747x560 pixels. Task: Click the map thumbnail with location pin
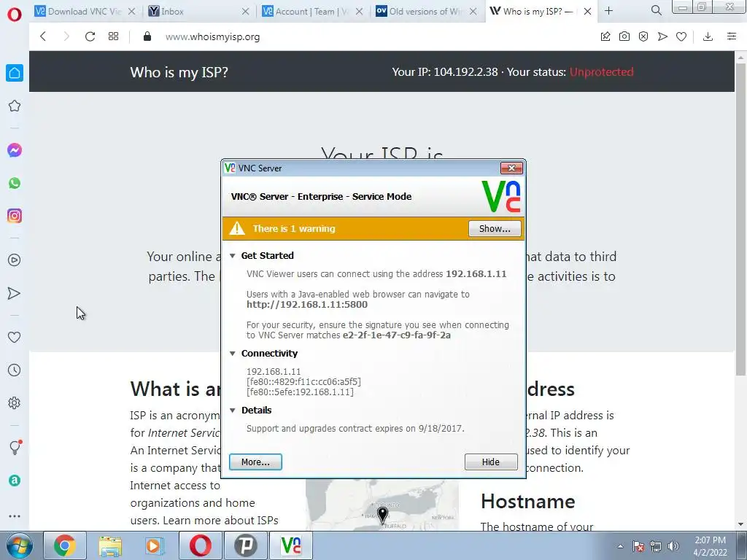pos(382,505)
